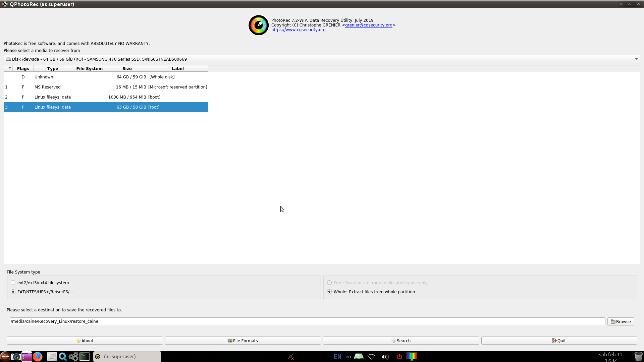Launch the terminal from the taskbar
Viewport: 644px width, 362px height.
(x=85, y=356)
